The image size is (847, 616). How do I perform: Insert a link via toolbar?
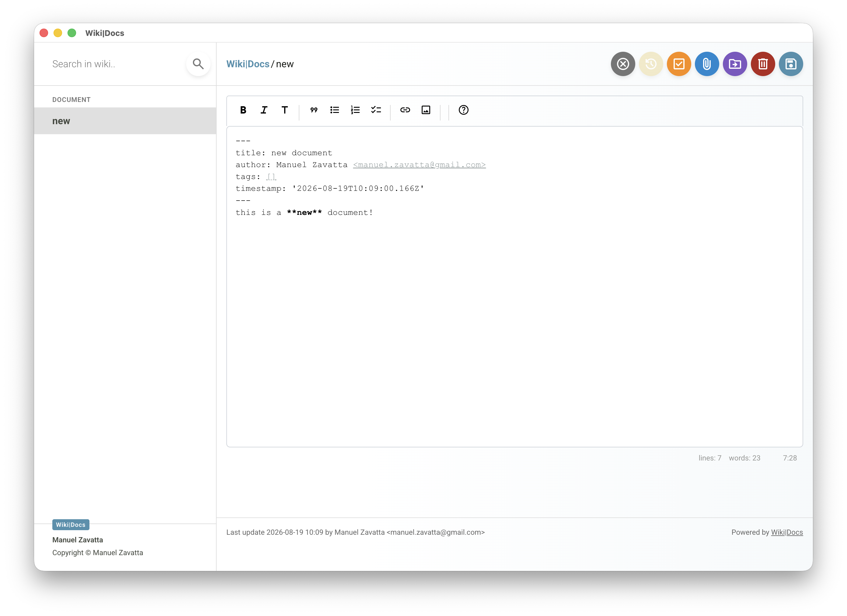pos(405,110)
